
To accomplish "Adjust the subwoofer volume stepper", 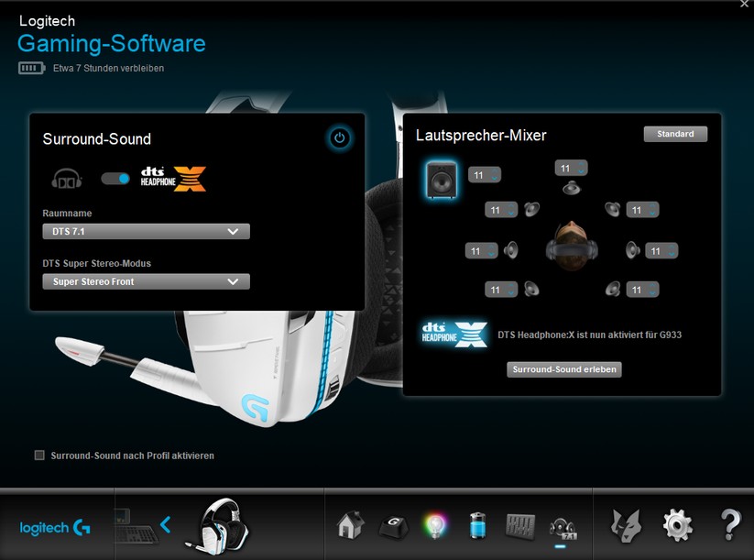I will pyautogui.click(x=485, y=174).
